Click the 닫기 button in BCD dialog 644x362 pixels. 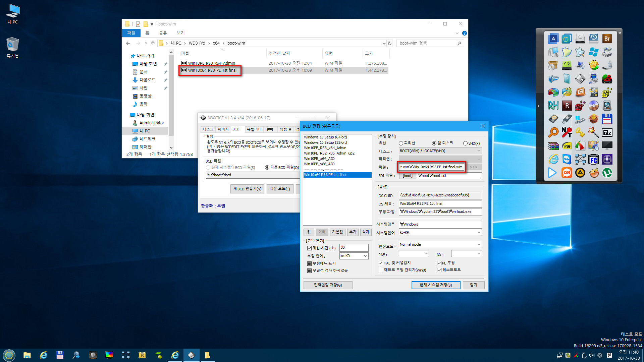click(473, 285)
